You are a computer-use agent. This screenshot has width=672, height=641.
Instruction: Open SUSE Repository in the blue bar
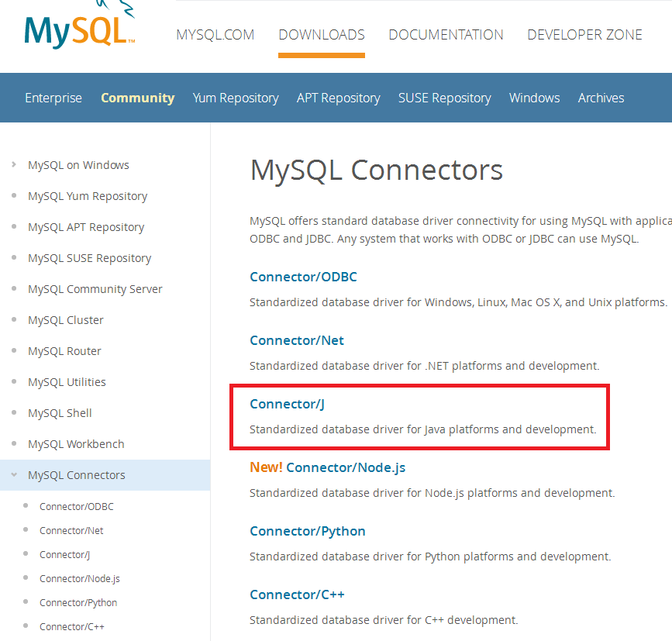click(x=444, y=98)
